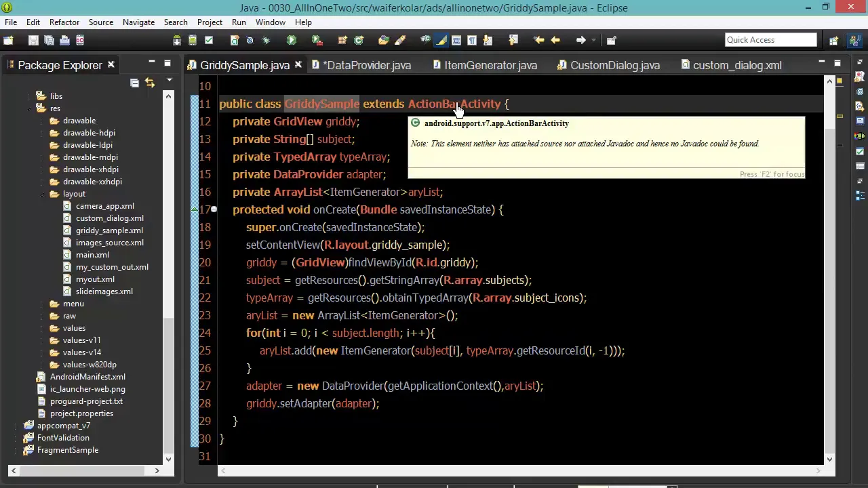868x488 pixels.
Task: Collapse All in Package Explorer
Action: coord(134,83)
